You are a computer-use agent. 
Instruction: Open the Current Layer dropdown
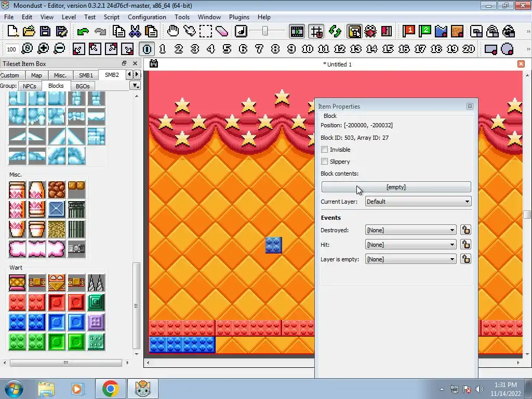[418, 202]
